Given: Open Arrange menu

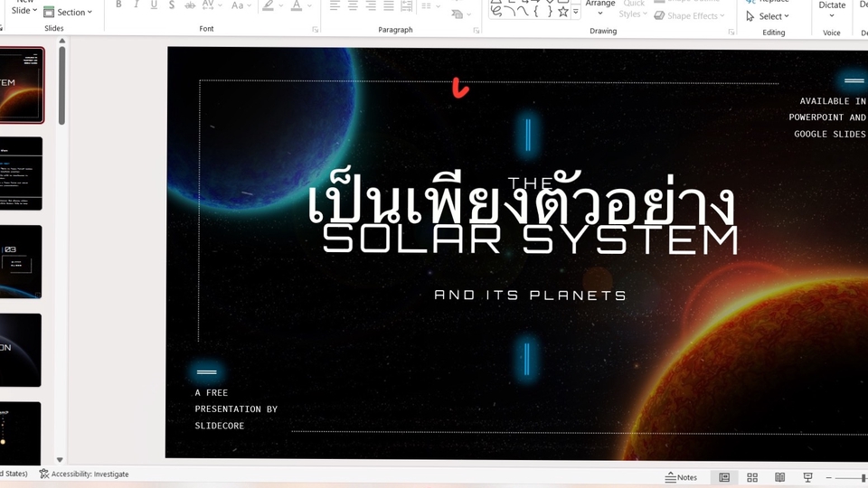Looking at the screenshot, I should pos(600,7).
